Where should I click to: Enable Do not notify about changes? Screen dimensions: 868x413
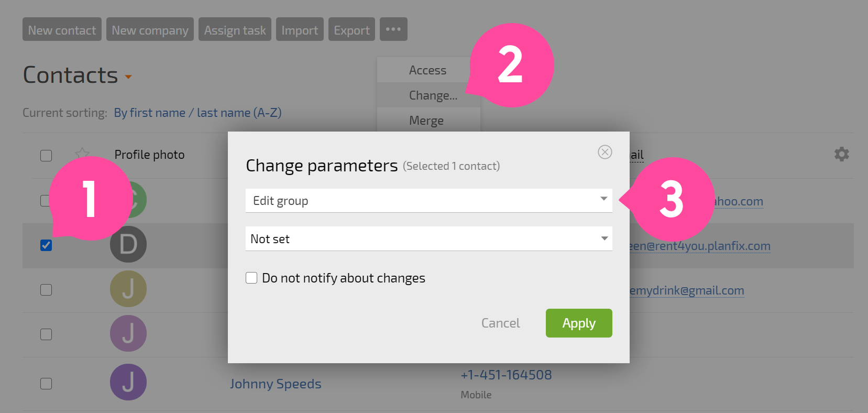pos(251,278)
